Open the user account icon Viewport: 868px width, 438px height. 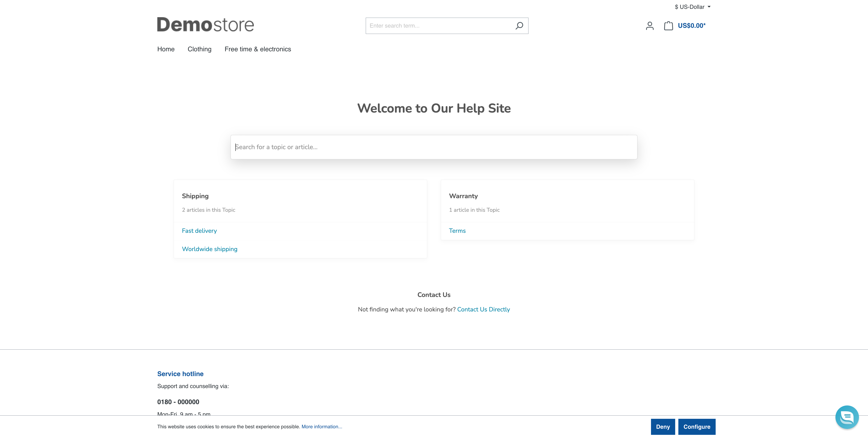tap(650, 26)
